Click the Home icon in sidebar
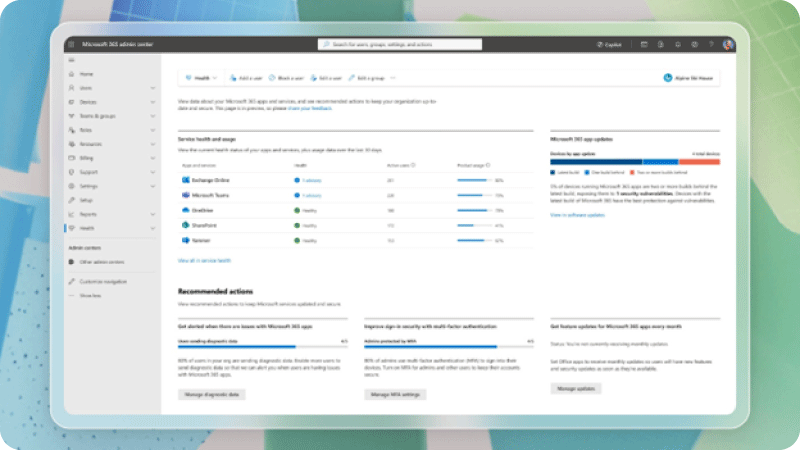The width and height of the screenshot is (800, 450). 71,74
